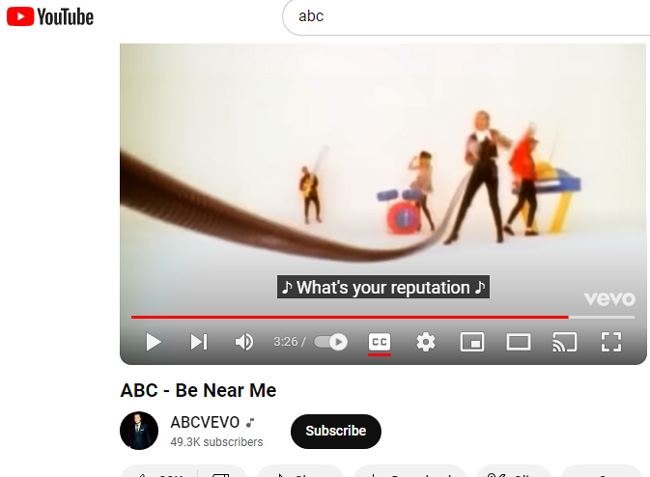The image size is (650, 477).
Task: Cast video to a TV device
Action: pyautogui.click(x=565, y=342)
